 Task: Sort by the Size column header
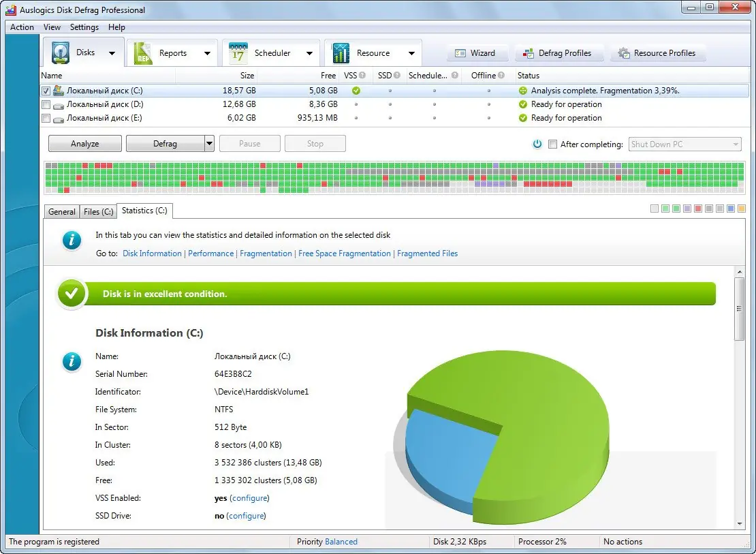(217, 75)
